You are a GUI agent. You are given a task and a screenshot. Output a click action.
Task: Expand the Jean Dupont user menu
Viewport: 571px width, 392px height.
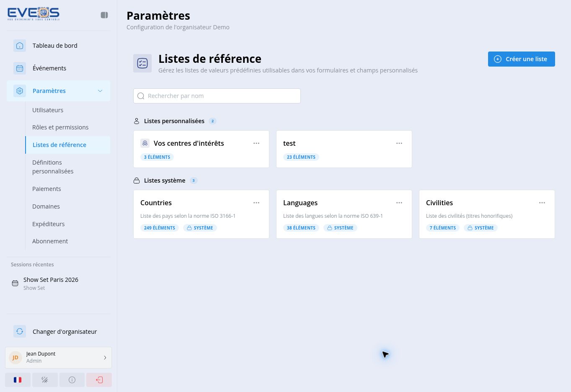click(x=58, y=357)
